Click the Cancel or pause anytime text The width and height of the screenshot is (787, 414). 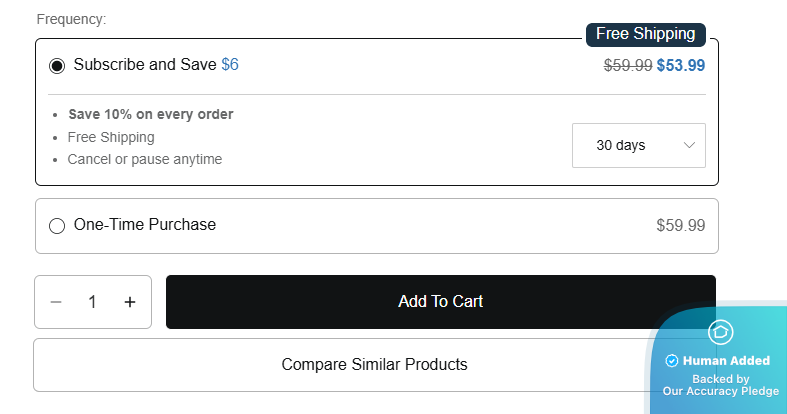(144, 159)
